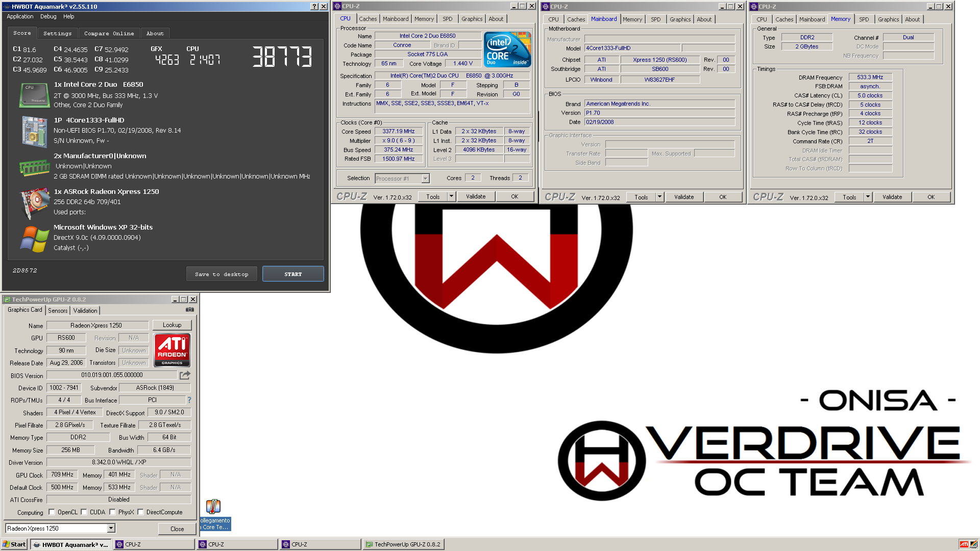Enable the OpenCL checkbox in GPU-Z

pyautogui.click(x=52, y=512)
